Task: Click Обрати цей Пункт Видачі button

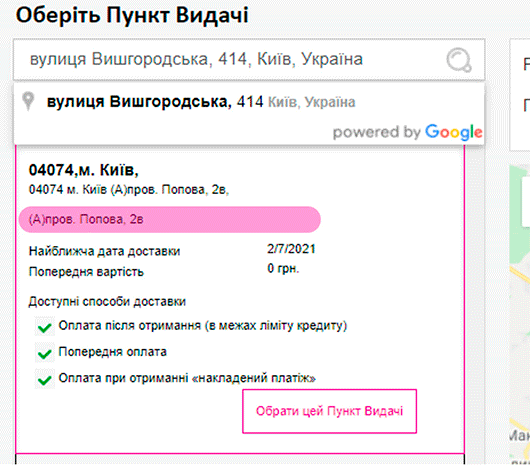Action: coord(330,411)
